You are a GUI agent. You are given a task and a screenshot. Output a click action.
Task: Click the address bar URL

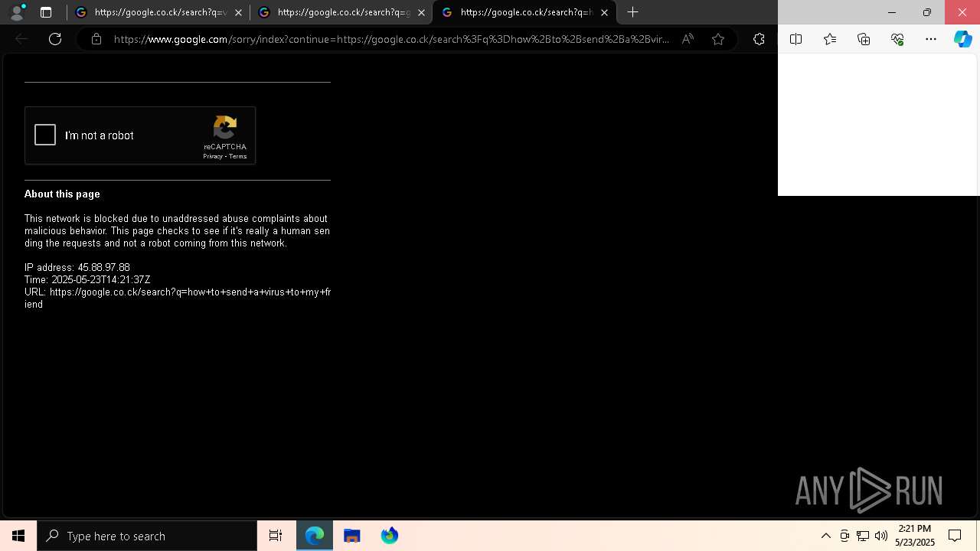(391, 39)
